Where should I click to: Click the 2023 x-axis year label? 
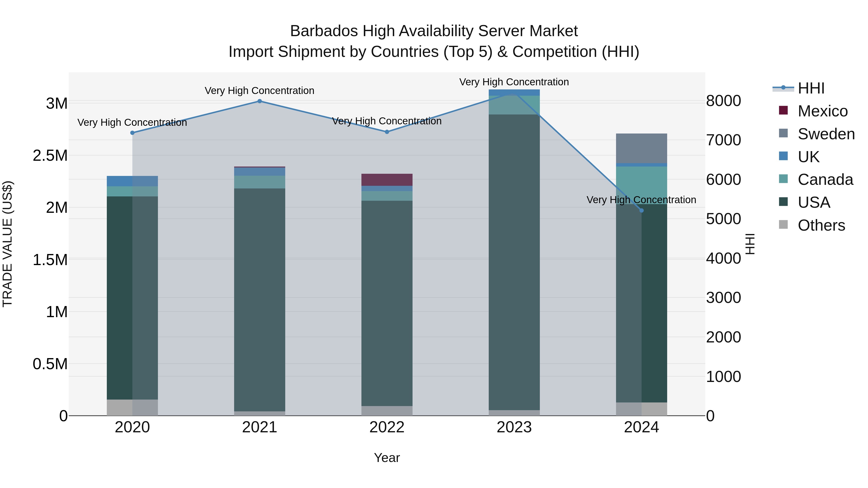pyautogui.click(x=514, y=427)
